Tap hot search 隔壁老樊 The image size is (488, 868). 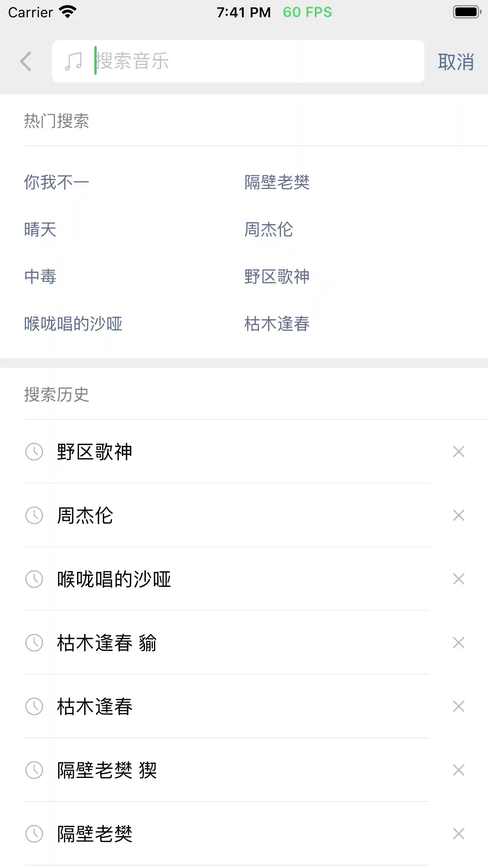click(x=277, y=182)
